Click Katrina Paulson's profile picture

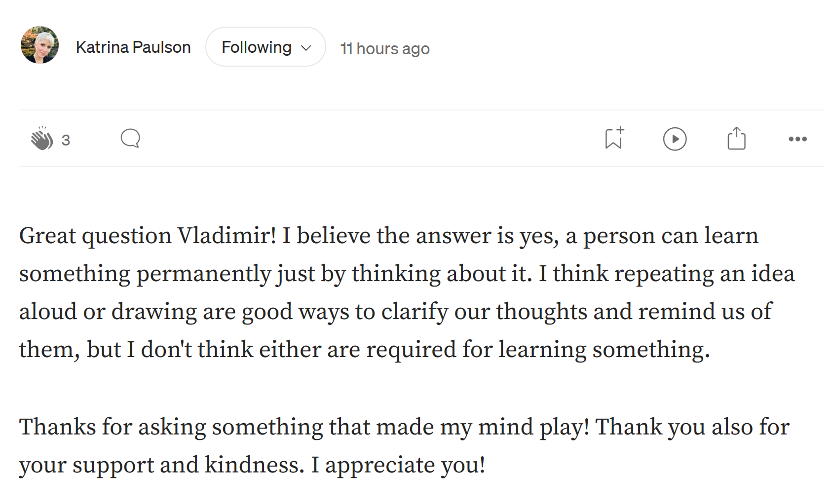tap(39, 46)
